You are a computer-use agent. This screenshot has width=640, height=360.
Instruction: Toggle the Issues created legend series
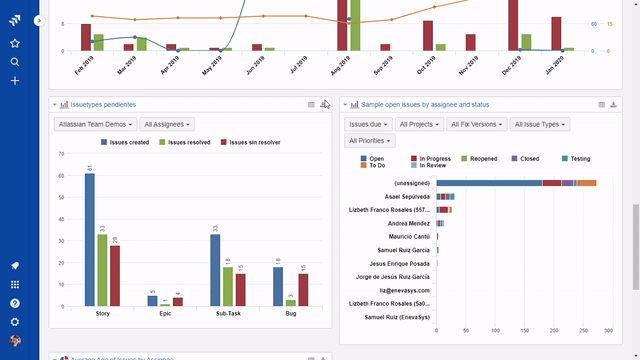click(x=125, y=142)
